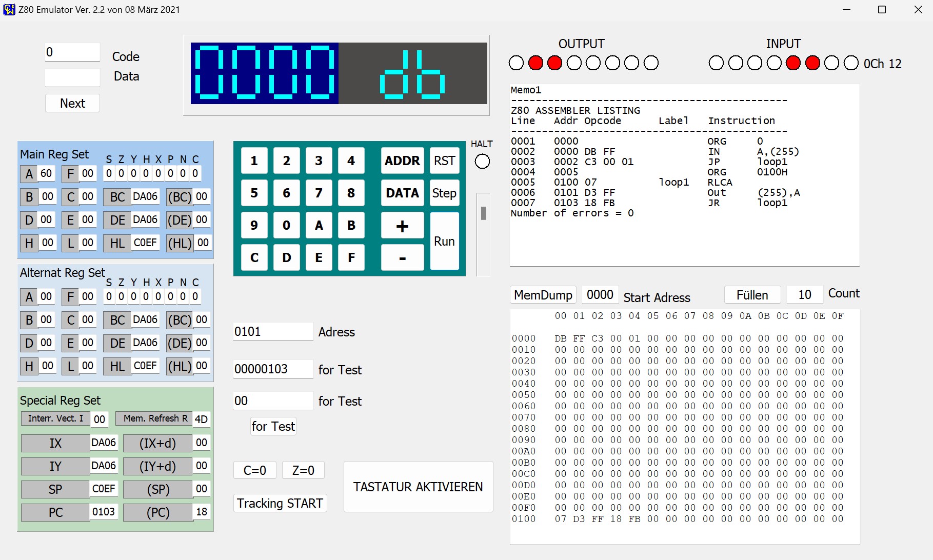Click Alternat Reg Set DE register button
This screenshot has width=933, height=560.
pyautogui.click(x=117, y=343)
